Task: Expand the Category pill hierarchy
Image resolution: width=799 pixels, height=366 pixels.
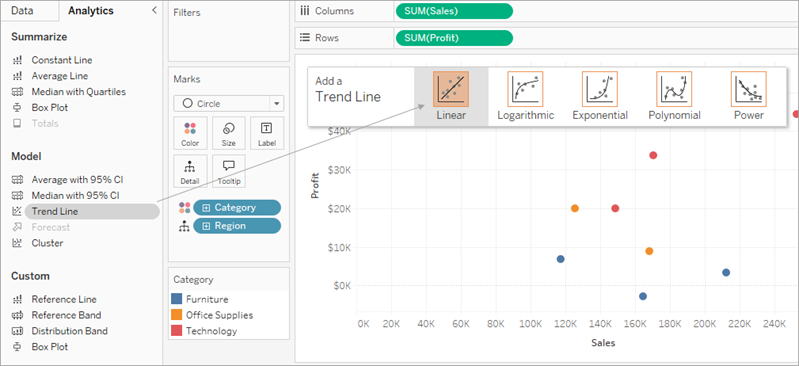Action: (206, 207)
